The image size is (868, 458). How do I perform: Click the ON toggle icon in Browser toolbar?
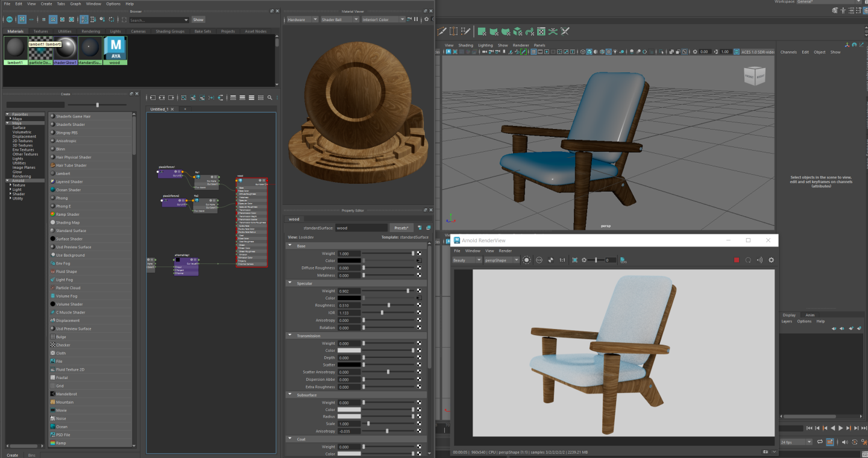[x=9, y=20]
